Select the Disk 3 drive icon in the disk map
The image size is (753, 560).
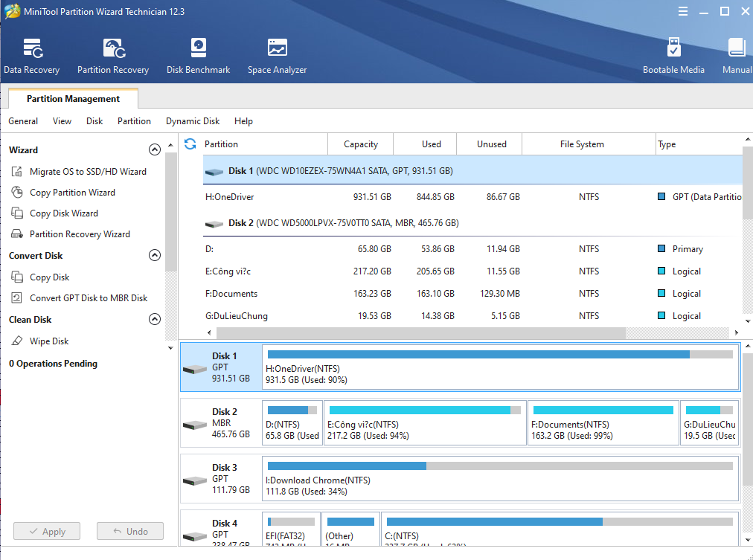195,480
